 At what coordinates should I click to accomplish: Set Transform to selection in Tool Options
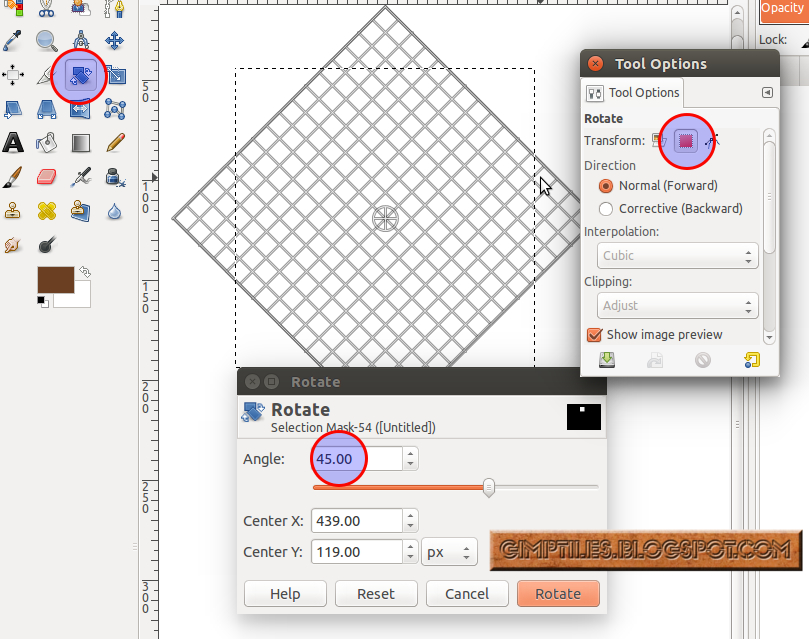click(686, 141)
